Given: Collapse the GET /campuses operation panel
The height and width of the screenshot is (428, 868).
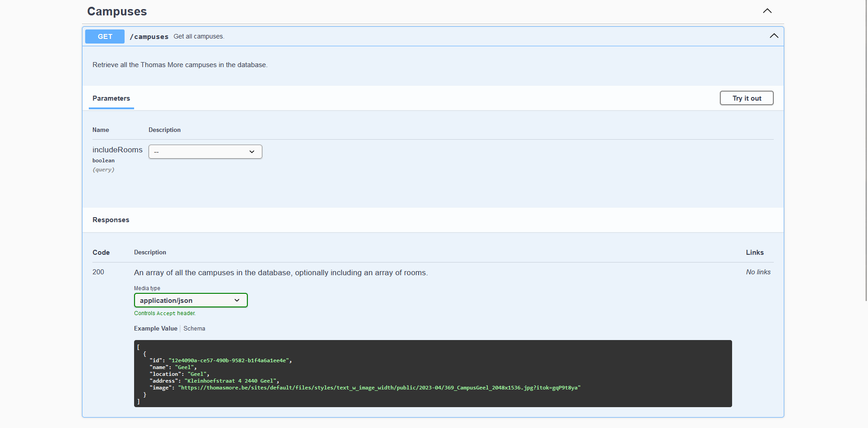Looking at the screenshot, I should point(773,36).
